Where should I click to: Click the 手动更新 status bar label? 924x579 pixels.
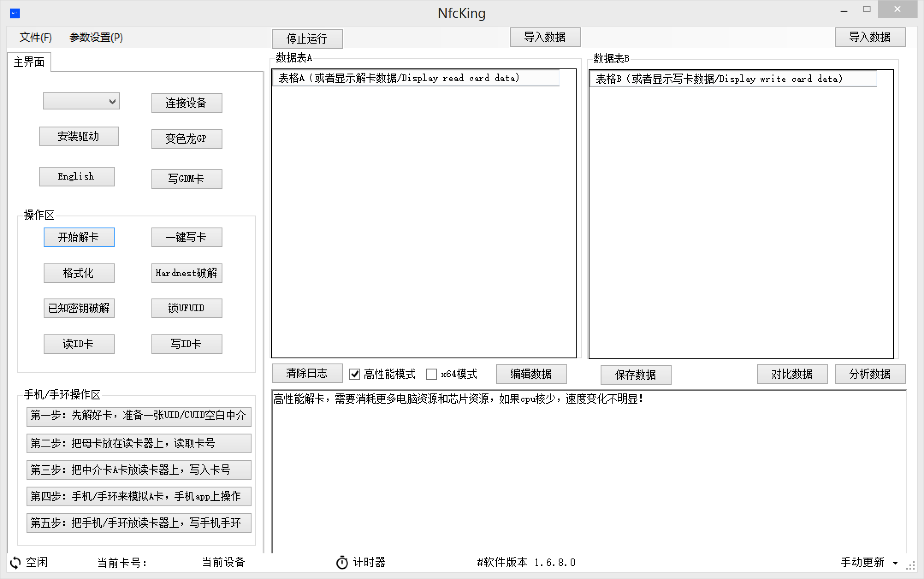pos(862,562)
